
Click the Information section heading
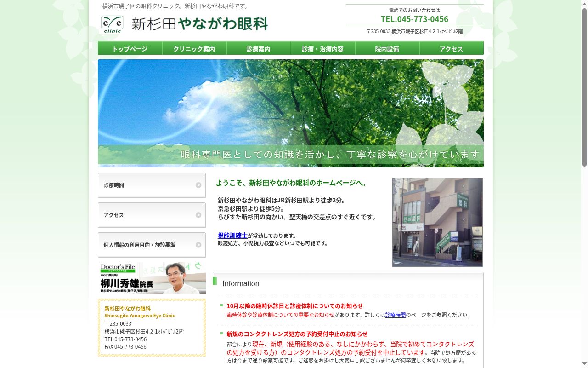pos(241,284)
